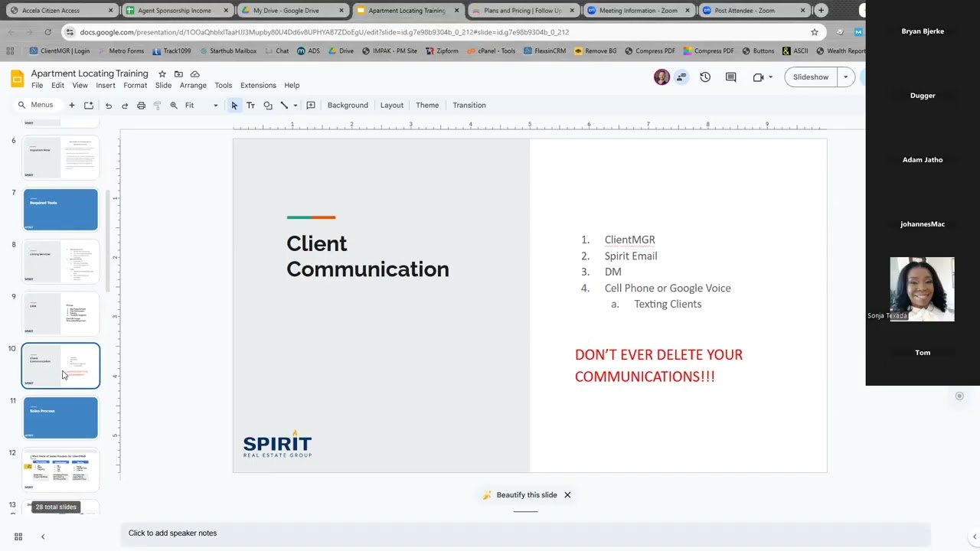Choose the Select cursor tool
980x551 pixels.
[234, 106]
